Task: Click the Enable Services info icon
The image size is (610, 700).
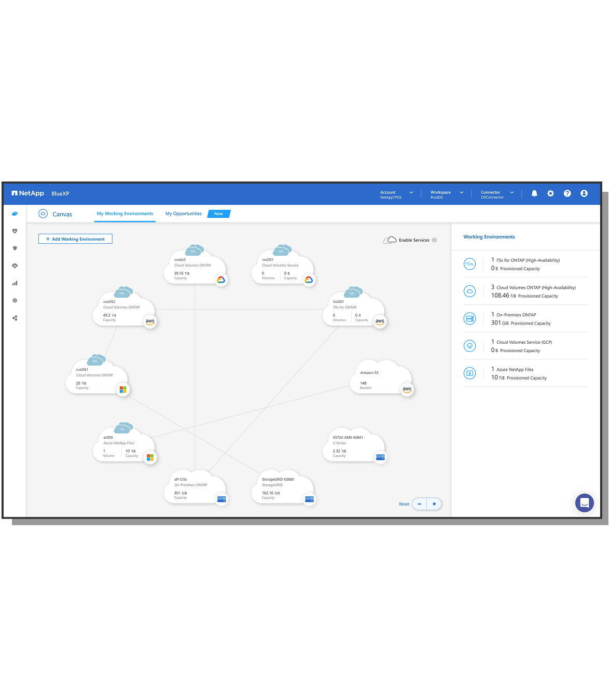Action: point(434,240)
